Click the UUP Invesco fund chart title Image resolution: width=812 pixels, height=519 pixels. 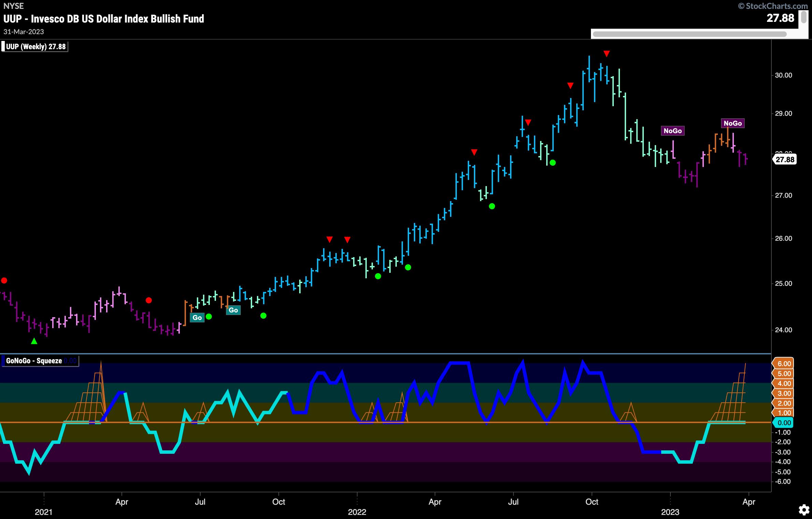(x=104, y=18)
